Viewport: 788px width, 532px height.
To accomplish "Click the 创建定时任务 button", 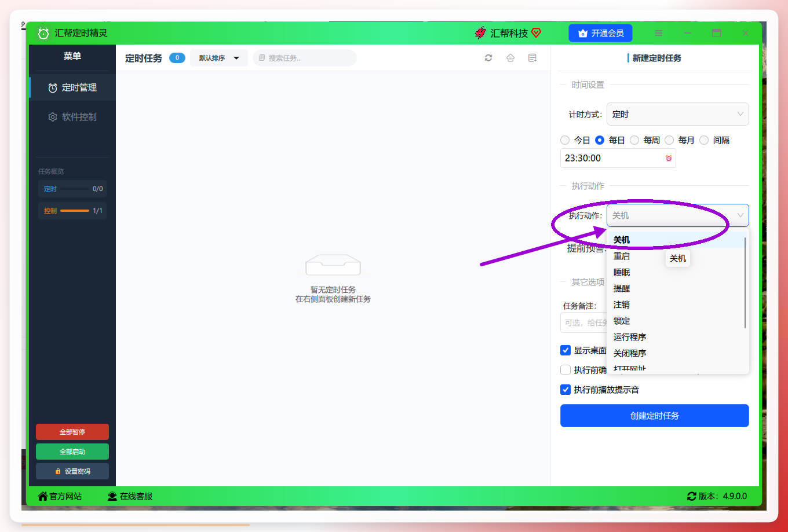I will [655, 416].
